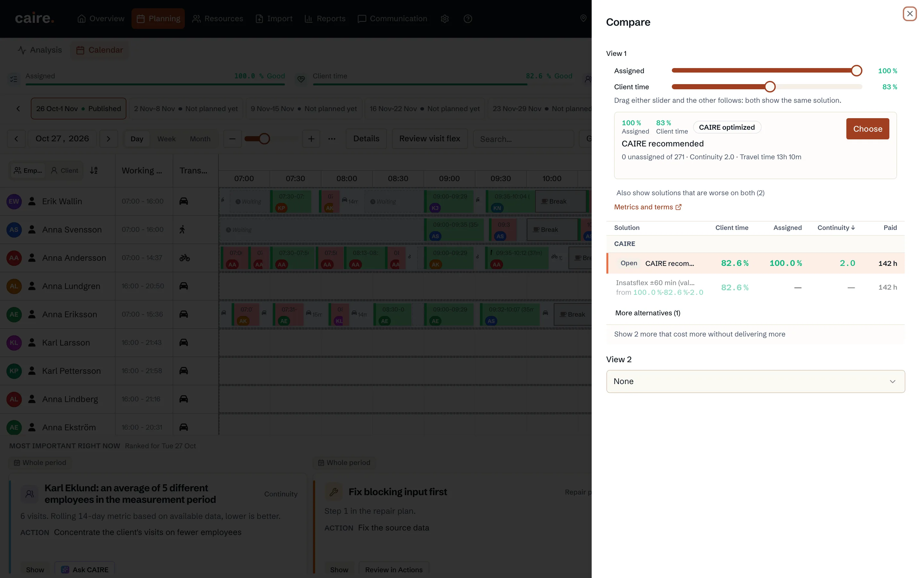Image resolution: width=924 pixels, height=578 pixels.
Task: Sort by Continuity column header
Action: 836,228
